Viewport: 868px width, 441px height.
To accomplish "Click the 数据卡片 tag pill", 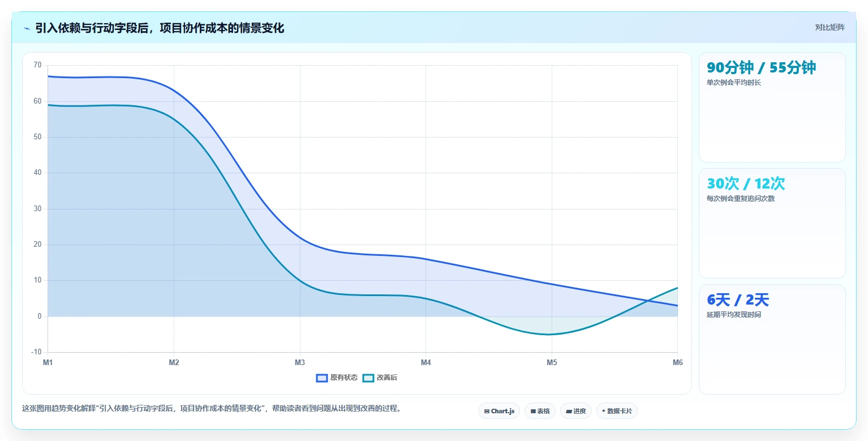I will pyautogui.click(x=617, y=411).
